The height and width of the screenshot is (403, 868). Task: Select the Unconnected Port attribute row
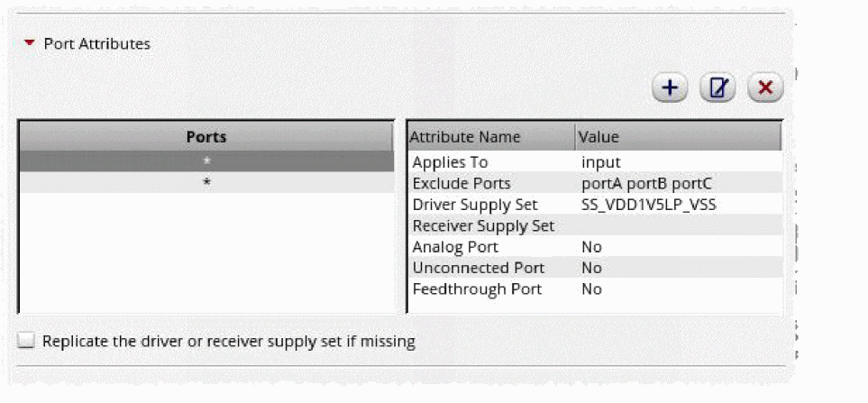pos(478,268)
